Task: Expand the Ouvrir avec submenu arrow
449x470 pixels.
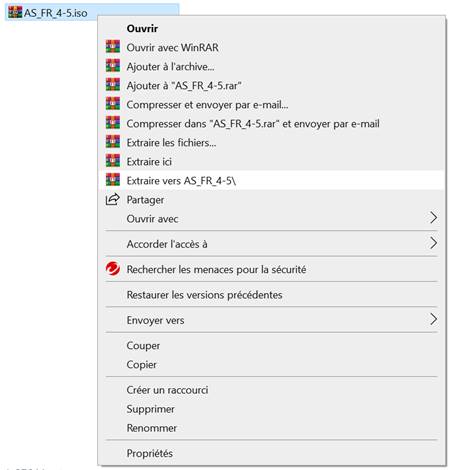Action: pos(433,218)
